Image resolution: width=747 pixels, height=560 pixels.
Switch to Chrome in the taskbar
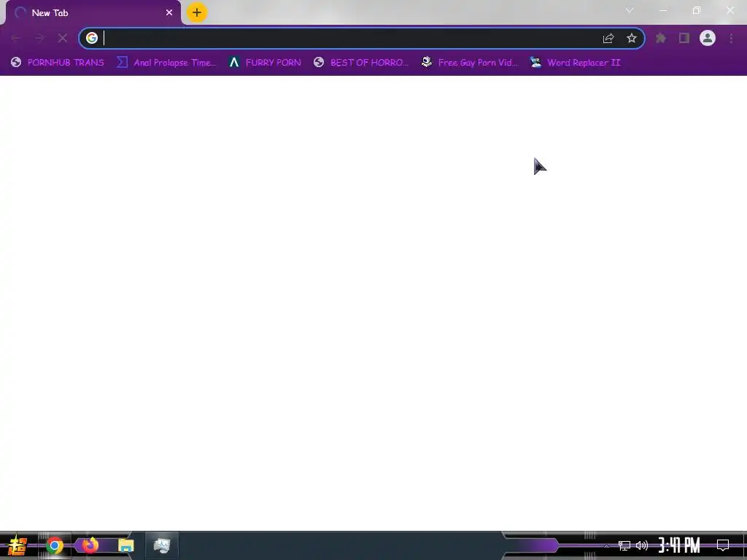tap(55, 545)
